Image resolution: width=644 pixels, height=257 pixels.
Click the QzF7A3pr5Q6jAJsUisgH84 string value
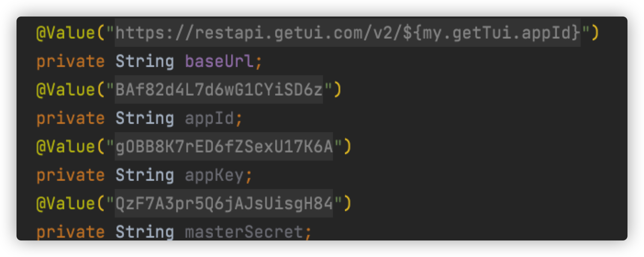(224, 204)
